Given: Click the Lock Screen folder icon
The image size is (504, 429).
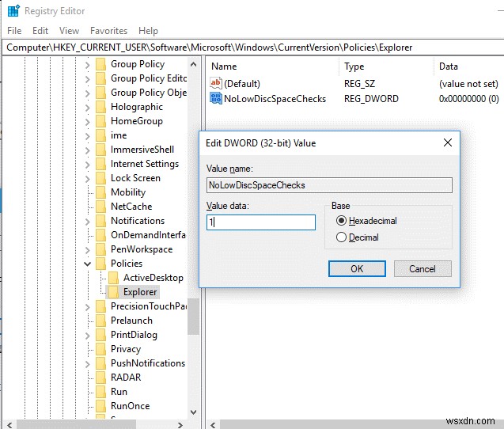Looking at the screenshot, I should [x=101, y=178].
